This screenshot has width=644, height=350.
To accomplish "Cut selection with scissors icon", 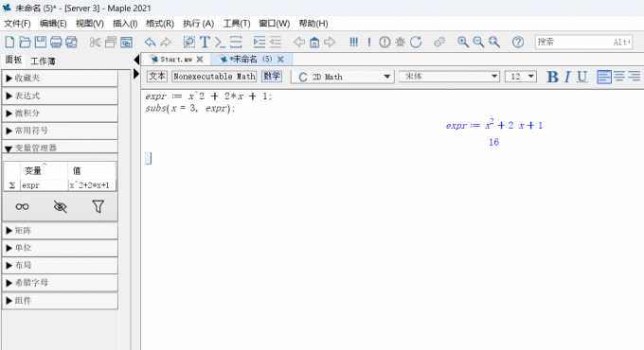I will click(95, 42).
